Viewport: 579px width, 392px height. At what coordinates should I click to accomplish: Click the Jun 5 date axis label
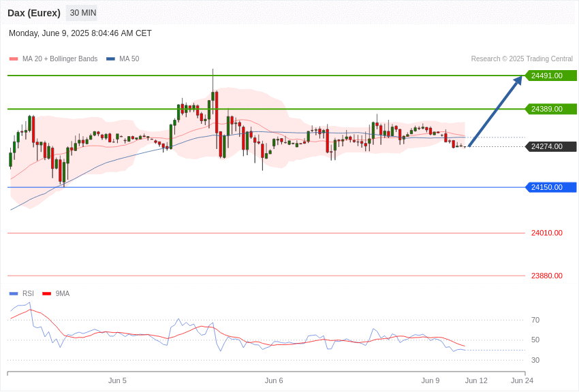tap(117, 380)
